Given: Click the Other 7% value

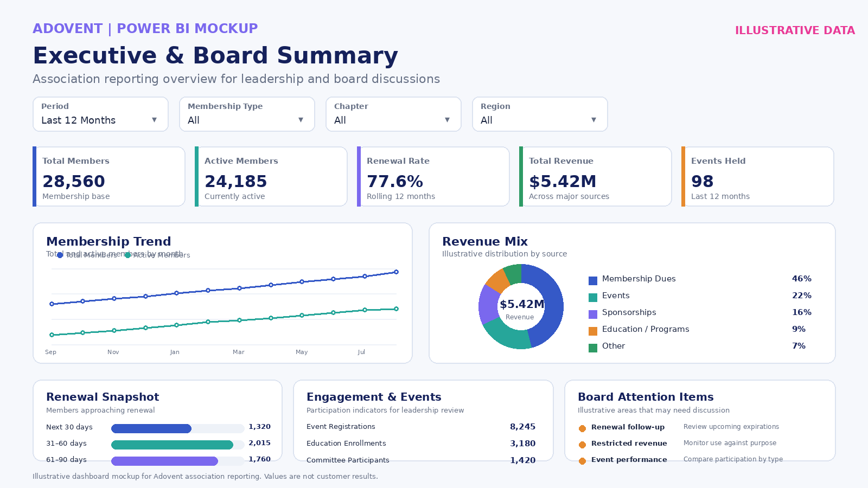Looking at the screenshot, I should point(799,346).
